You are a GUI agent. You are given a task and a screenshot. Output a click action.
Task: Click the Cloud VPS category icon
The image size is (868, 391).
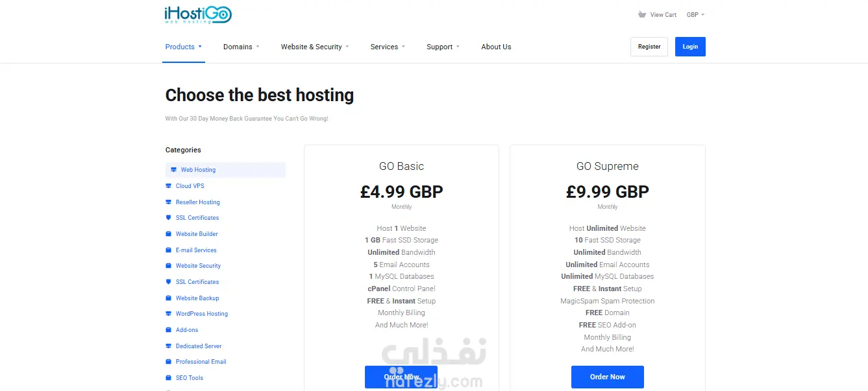(169, 186)
